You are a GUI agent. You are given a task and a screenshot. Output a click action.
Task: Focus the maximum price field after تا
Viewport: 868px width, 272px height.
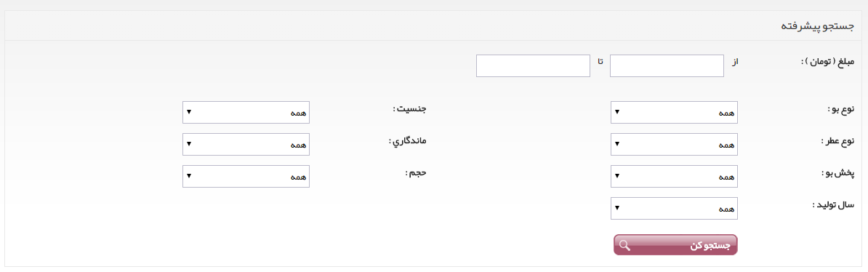point(533,66)
